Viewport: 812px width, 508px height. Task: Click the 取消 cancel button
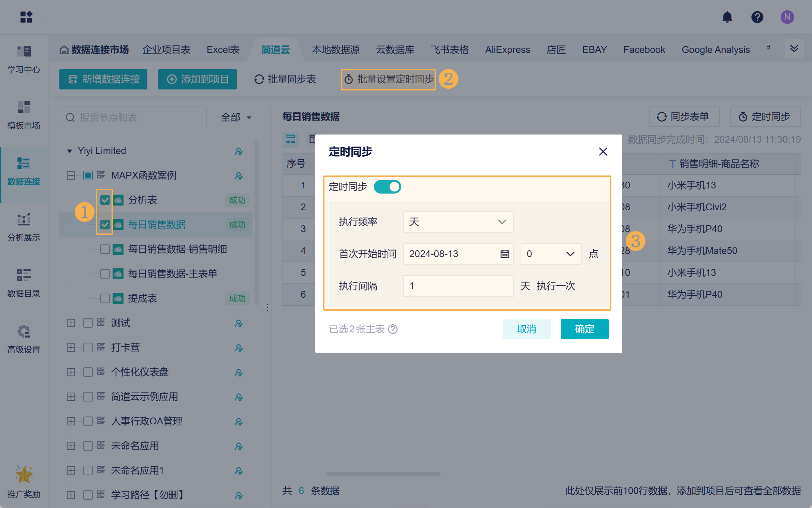526,329
